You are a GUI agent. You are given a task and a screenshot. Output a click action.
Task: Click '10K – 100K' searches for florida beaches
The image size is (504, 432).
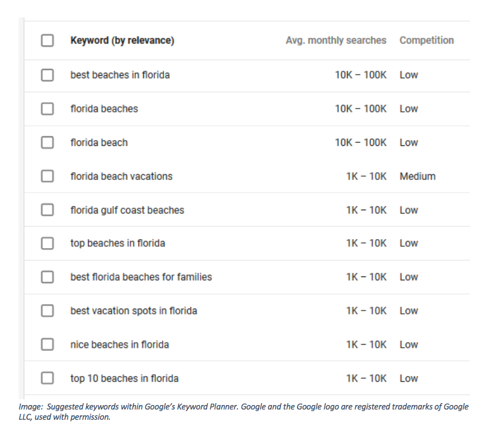pyautogui.click(x=360, y=109)
